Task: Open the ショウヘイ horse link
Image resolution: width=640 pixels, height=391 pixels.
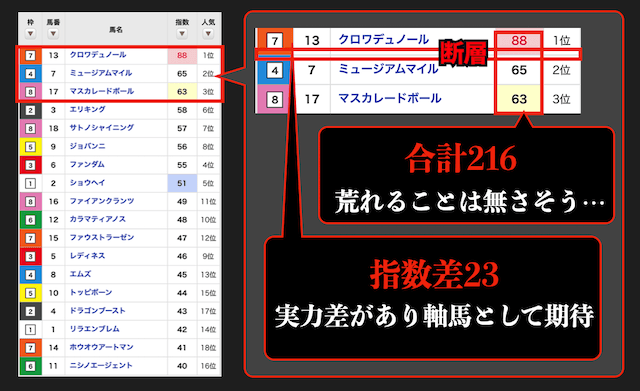Action: tap(87, 182)
